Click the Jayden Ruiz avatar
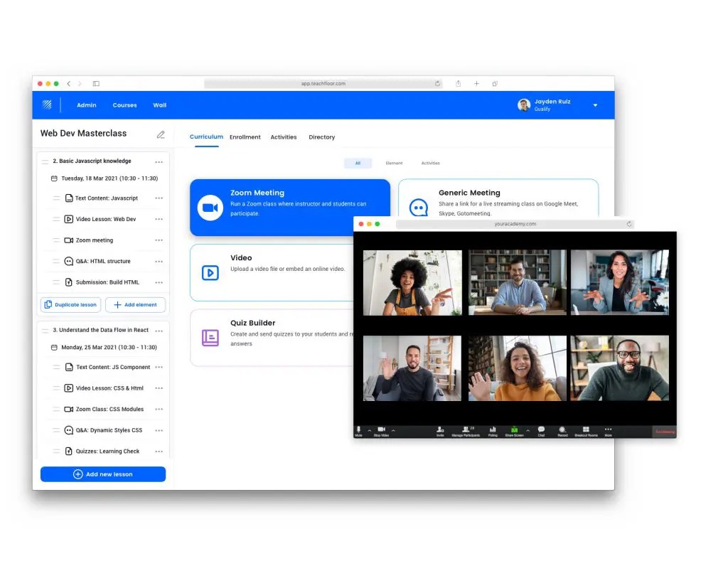Screen dimensions: 728x566 click(x=524, y=105)
